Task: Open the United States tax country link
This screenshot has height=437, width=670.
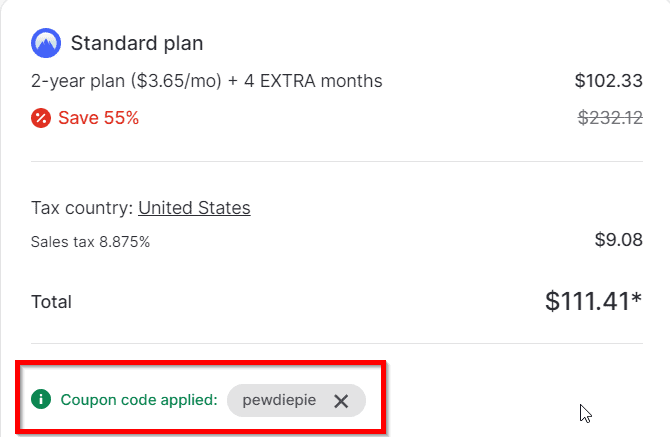Action: coord(194,208)
